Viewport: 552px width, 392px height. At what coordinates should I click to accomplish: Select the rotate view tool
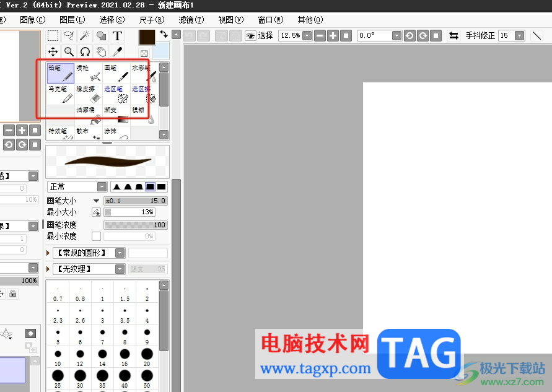85,52
